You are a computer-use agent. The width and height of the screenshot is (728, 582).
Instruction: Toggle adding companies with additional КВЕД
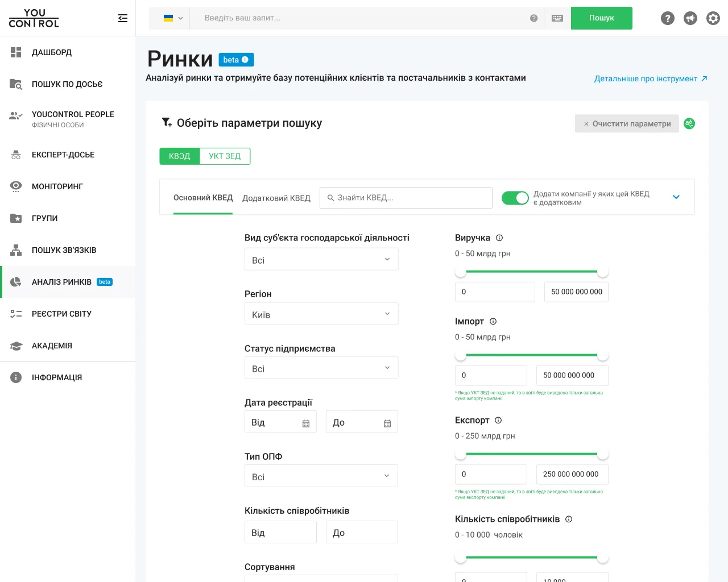tap(515, 198)
